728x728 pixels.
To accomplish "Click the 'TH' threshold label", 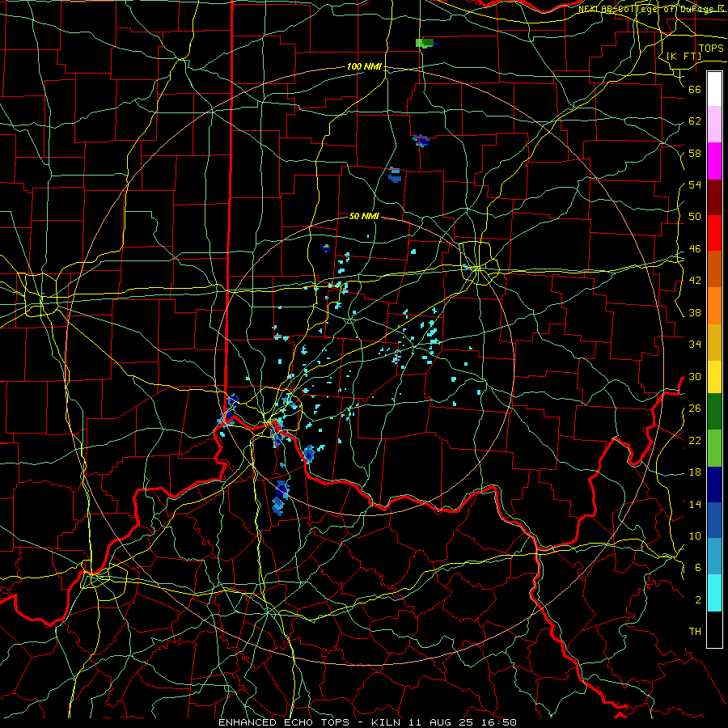I will point(695,632).
